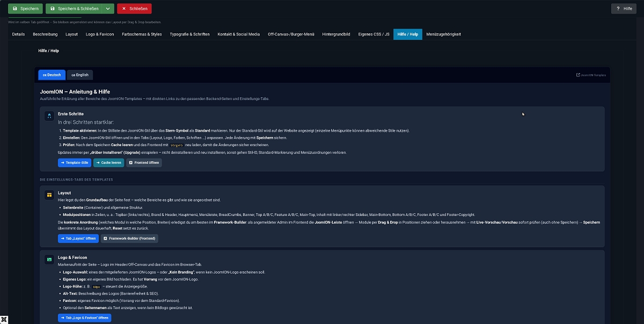
Task: Select the Deutsch language tab
Action: [x=52, y=75]
